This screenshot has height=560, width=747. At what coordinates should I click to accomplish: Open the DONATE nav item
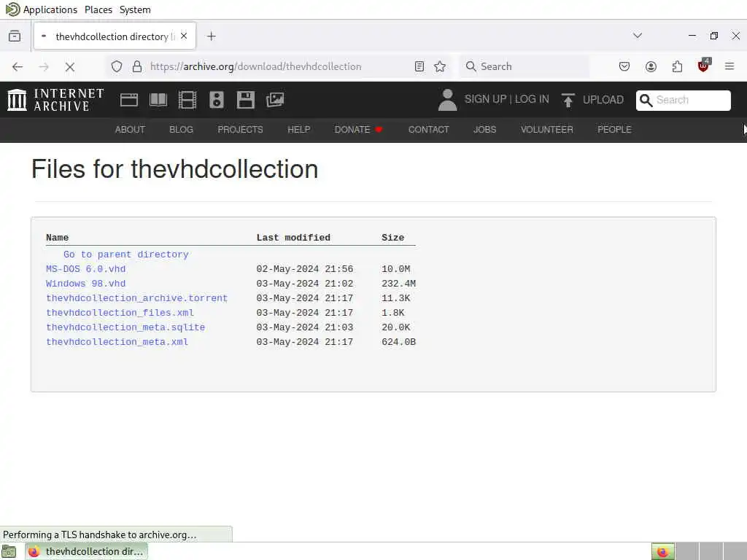(x=358, y=130)
